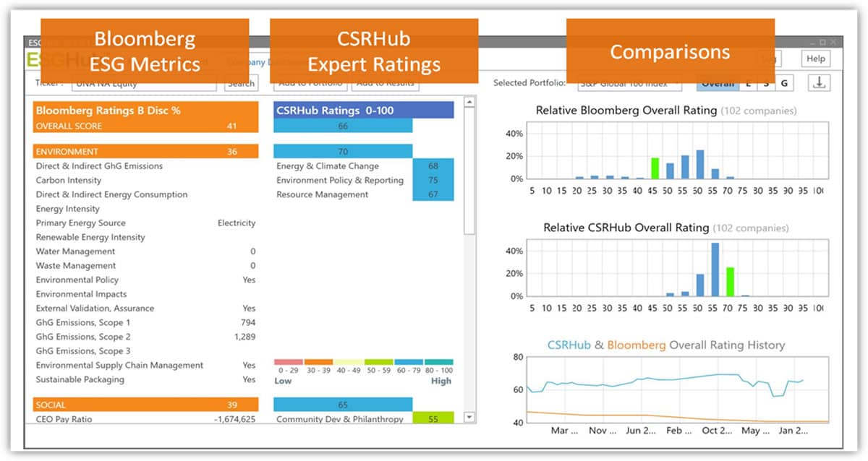Screen dimensions: 868x461
Task: Select the G rating tab
Action: pos(783,84)
